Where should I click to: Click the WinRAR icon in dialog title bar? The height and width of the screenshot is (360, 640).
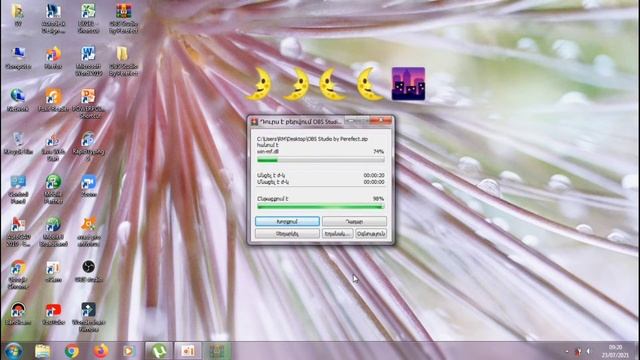(x=255, y=122)
